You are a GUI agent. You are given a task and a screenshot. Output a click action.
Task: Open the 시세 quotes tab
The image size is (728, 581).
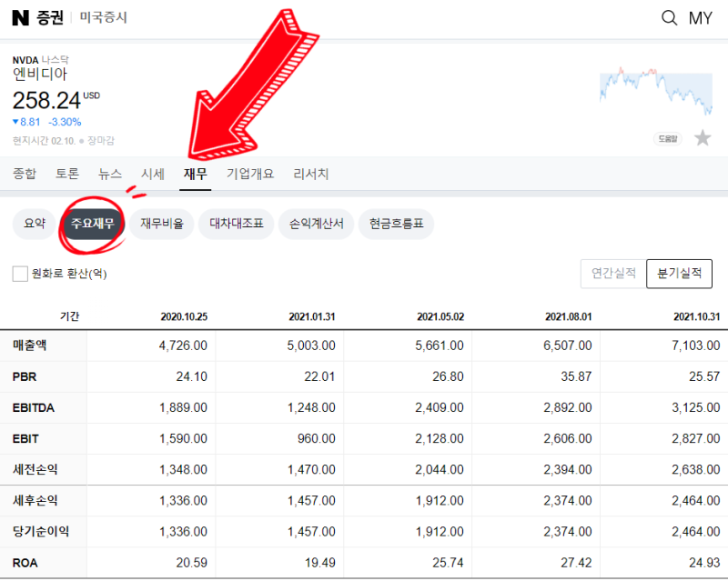pos(152,174)
